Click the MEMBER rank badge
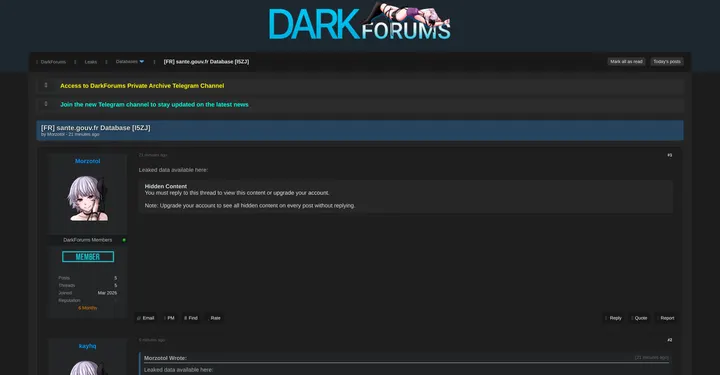The image size is (720, 375). [88, 257]
